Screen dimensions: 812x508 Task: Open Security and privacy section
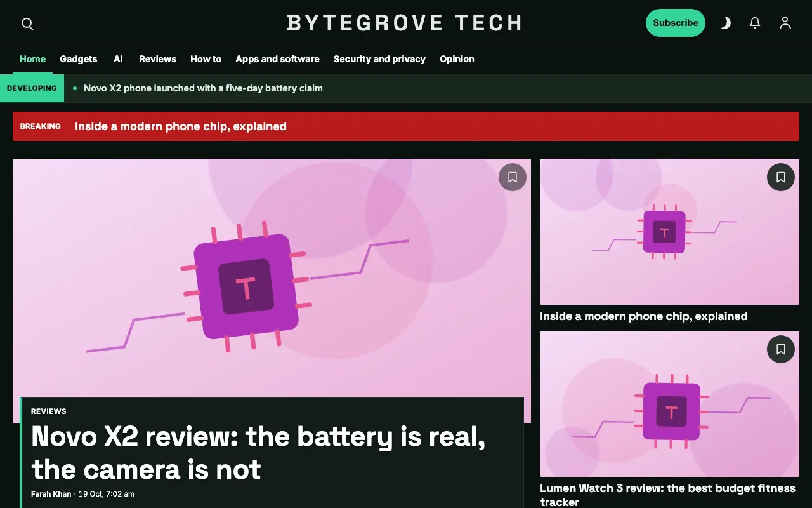(379, 59)
